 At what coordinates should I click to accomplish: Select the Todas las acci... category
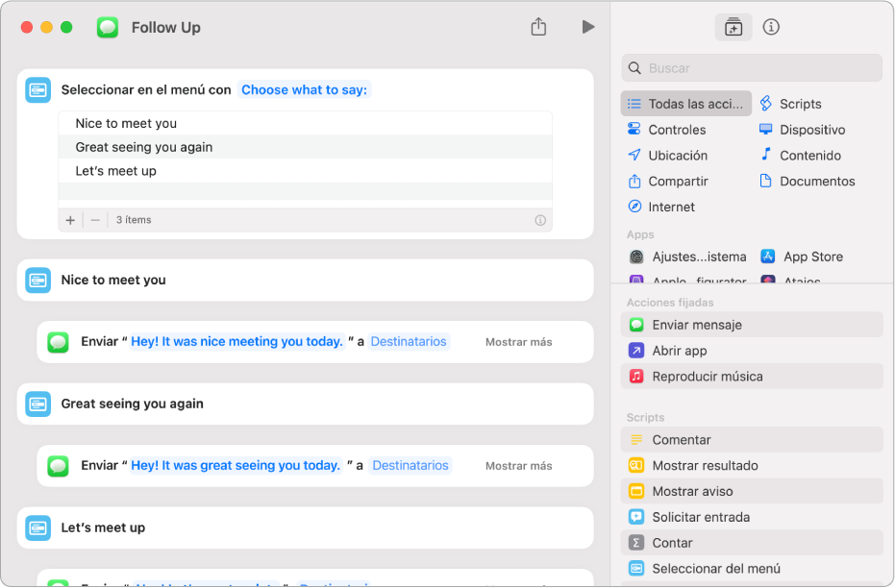pyautogui.click(x=686, y=104)
